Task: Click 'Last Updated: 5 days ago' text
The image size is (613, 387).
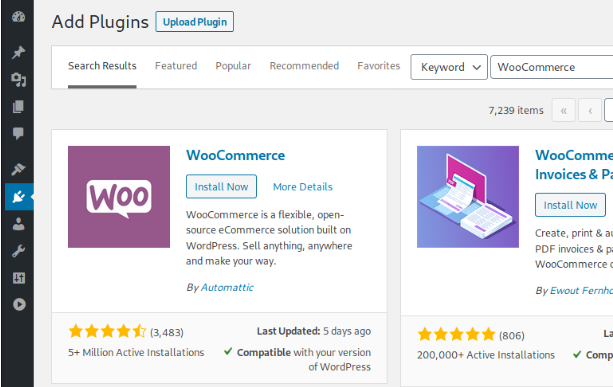Action: tap(314, 331)
